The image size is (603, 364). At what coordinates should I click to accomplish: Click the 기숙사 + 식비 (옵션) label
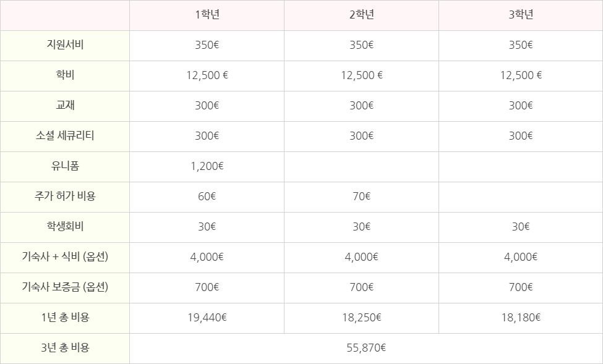[65, 256]
